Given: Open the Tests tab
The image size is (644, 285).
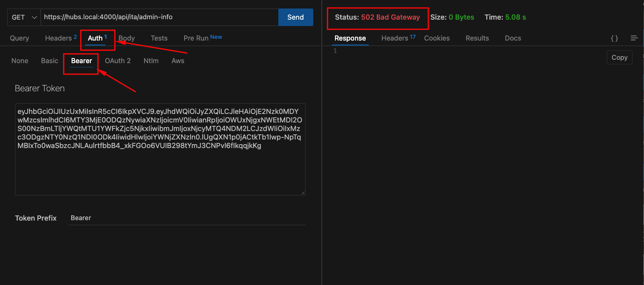Looking at the screenshot, I should coord(159,38).
